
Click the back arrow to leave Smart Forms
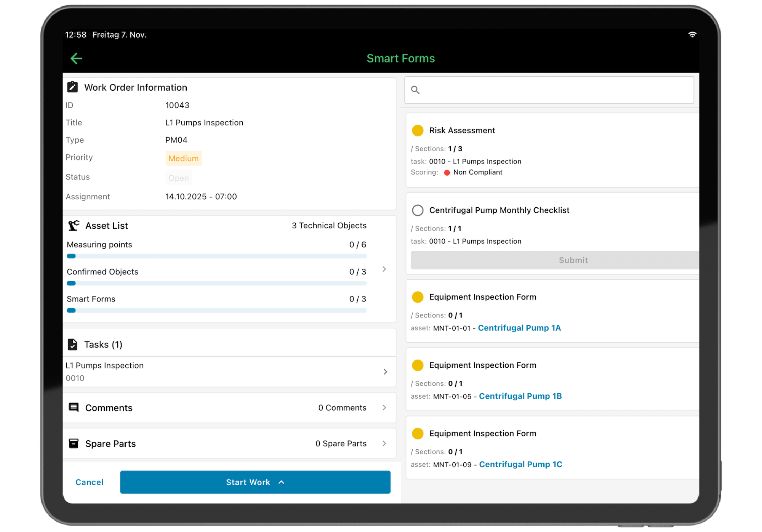[76, 58]
